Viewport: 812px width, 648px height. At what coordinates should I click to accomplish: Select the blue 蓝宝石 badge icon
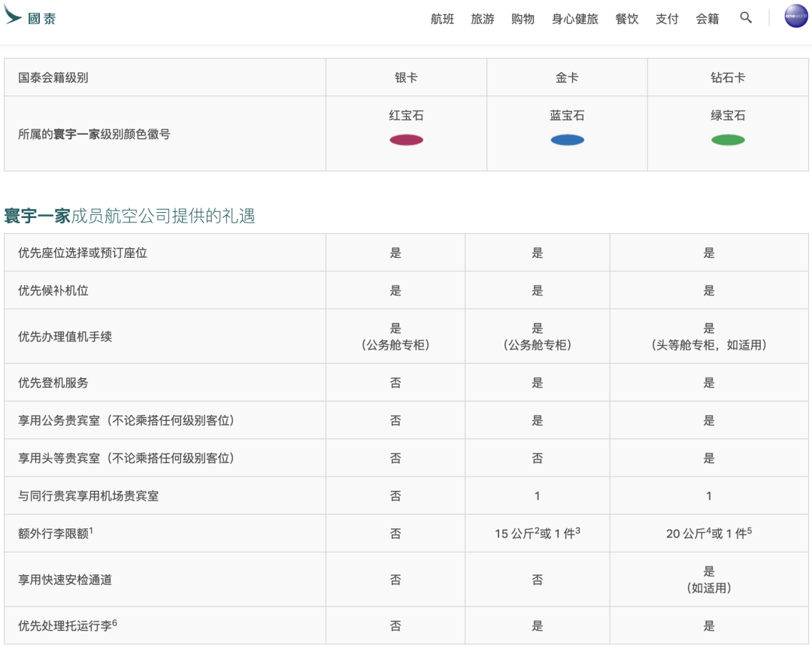point(567,140)
